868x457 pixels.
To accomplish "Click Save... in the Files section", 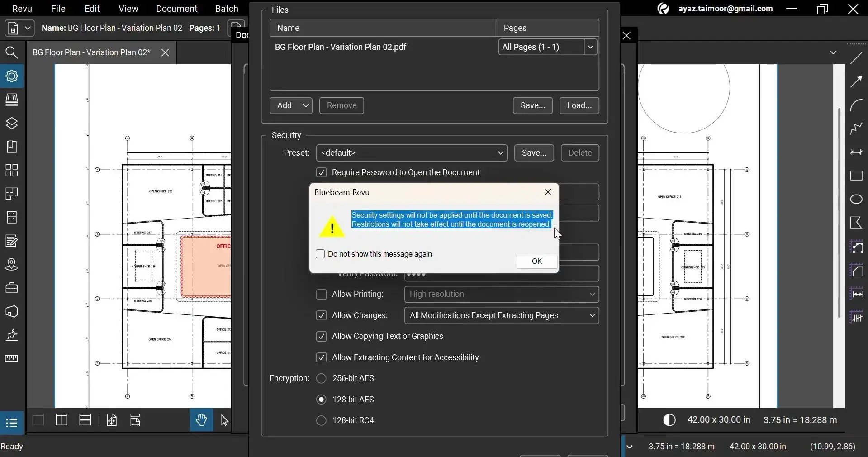I will click(x=533, y=105).
